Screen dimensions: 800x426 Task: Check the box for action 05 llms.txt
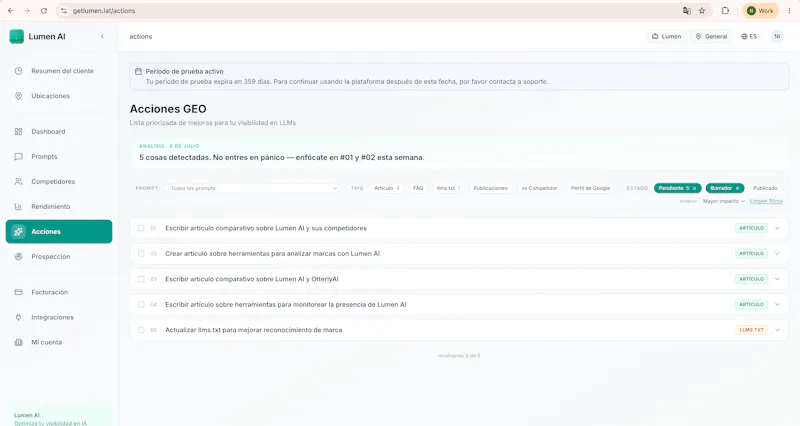click(x=141, y=330)
